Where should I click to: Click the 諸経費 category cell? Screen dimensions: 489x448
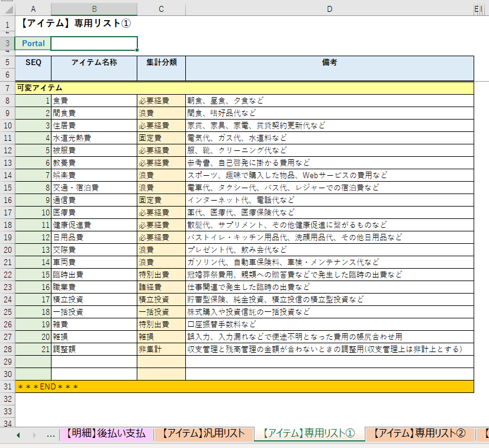(161, 287)
